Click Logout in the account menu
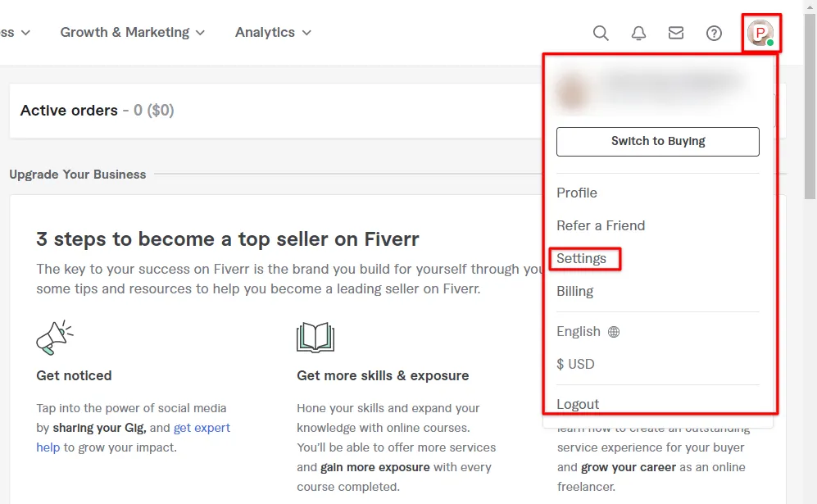Screen dimensions: 817x504 [x=578, y=404]
